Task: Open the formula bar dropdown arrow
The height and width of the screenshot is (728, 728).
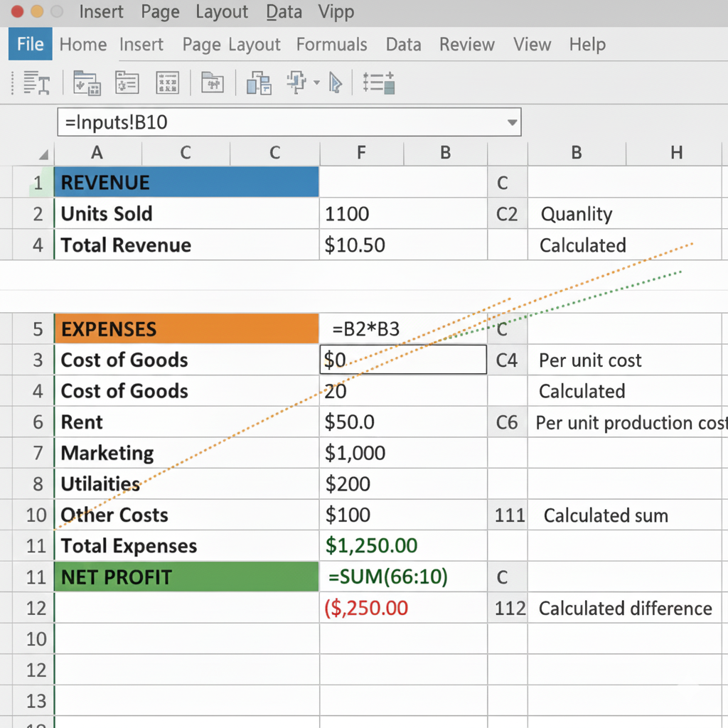Action: 511,122
